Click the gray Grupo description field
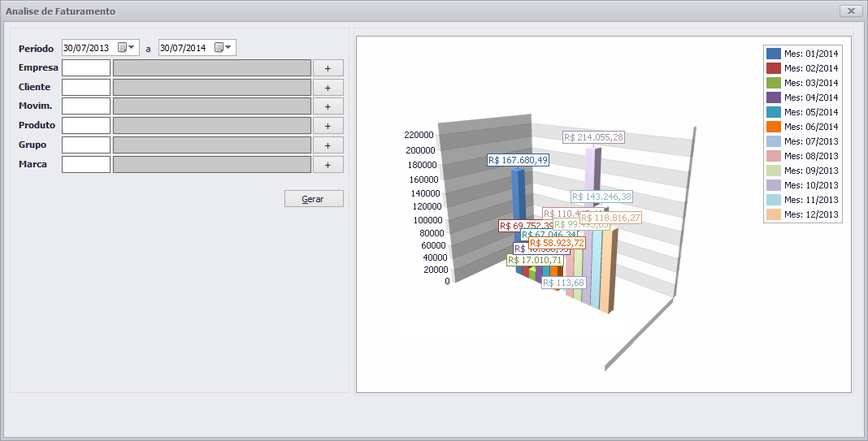The image size is (868, 441). click(212, 145)
